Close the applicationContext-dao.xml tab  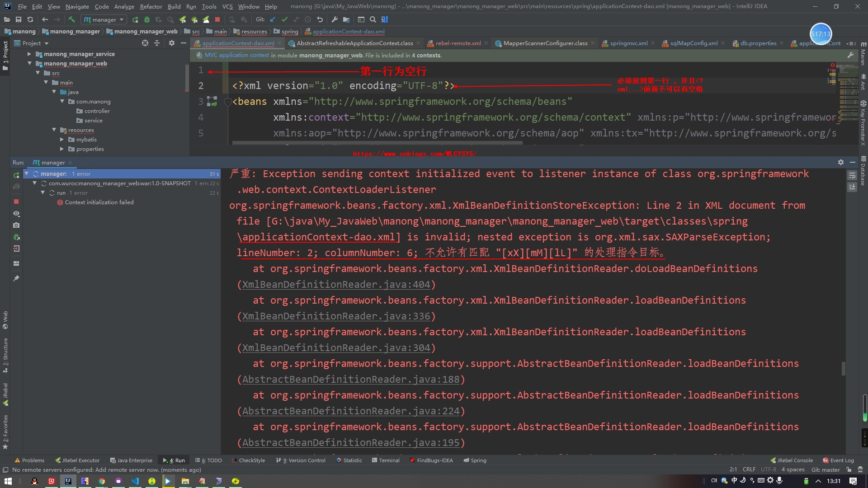pyautogui.click(x=279, y=43)
